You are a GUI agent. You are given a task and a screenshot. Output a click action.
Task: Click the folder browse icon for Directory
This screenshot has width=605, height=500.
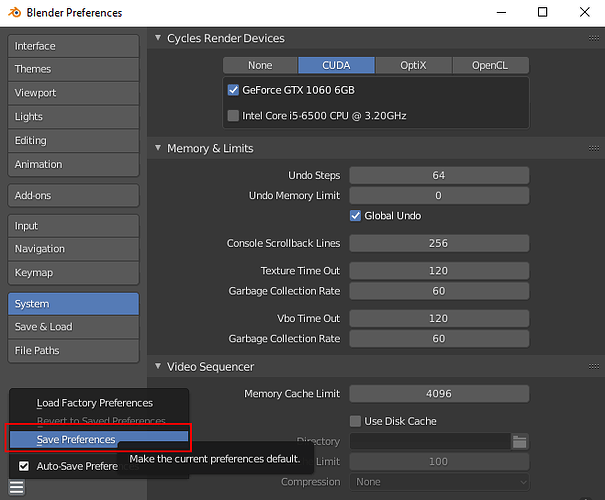click(x=520, y=441)
